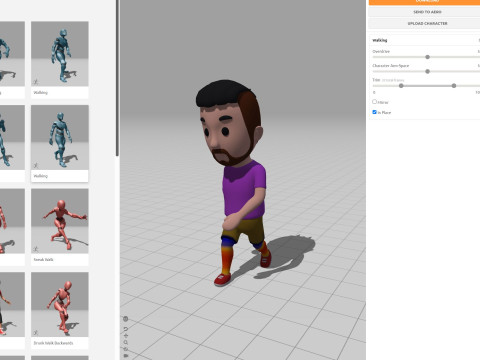Screen dimensions: 480x360
Task: Click the rotate camera icon in viewport
Action: pyautogui.click(x=126, y=329)
